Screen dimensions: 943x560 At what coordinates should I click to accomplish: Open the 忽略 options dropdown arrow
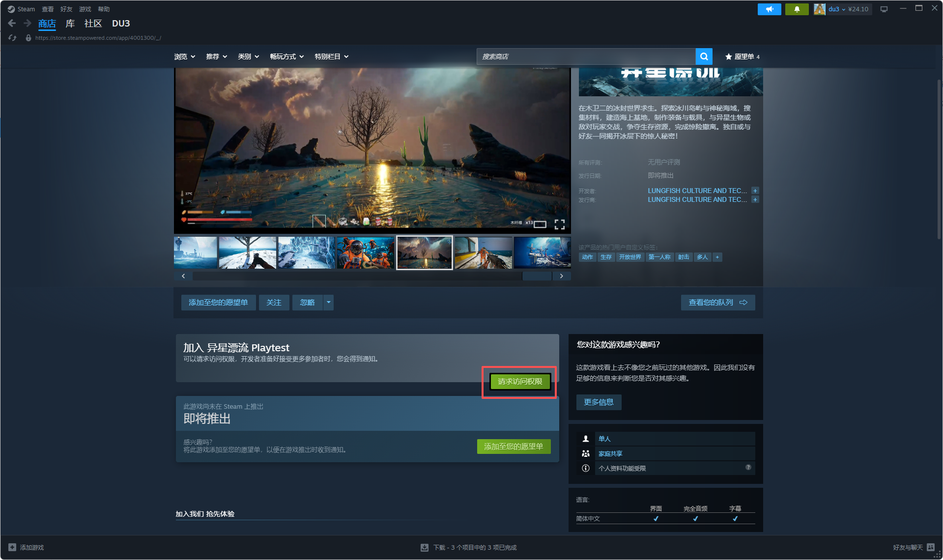tap(328, 302)
